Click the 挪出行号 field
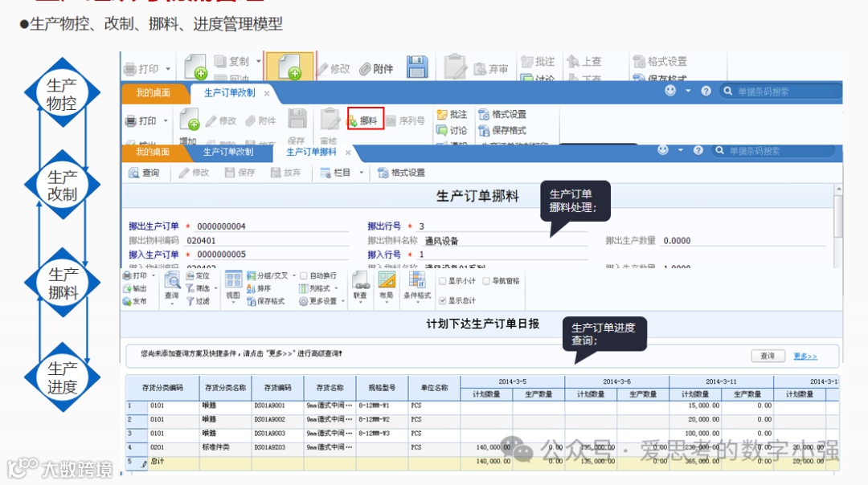 pyautogui.click(x=502, y=226)
